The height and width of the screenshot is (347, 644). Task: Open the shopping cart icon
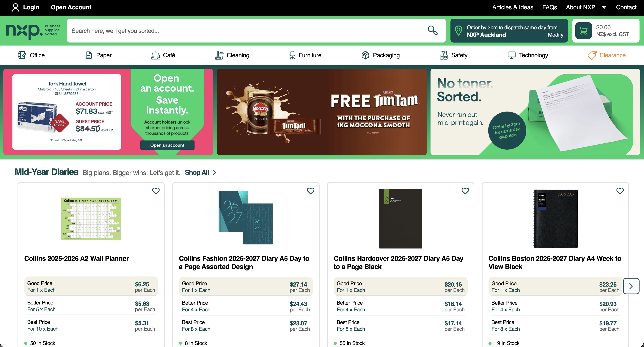(583, 31)
